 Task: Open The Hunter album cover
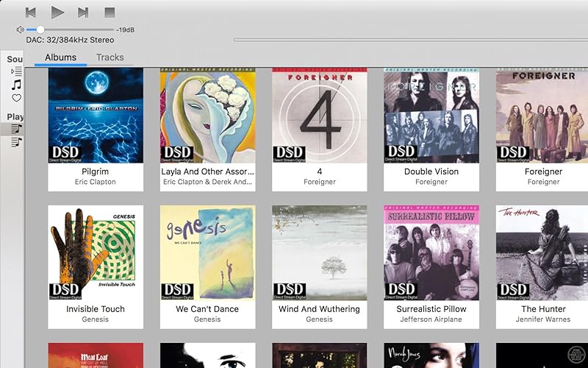tap(542, 252)
